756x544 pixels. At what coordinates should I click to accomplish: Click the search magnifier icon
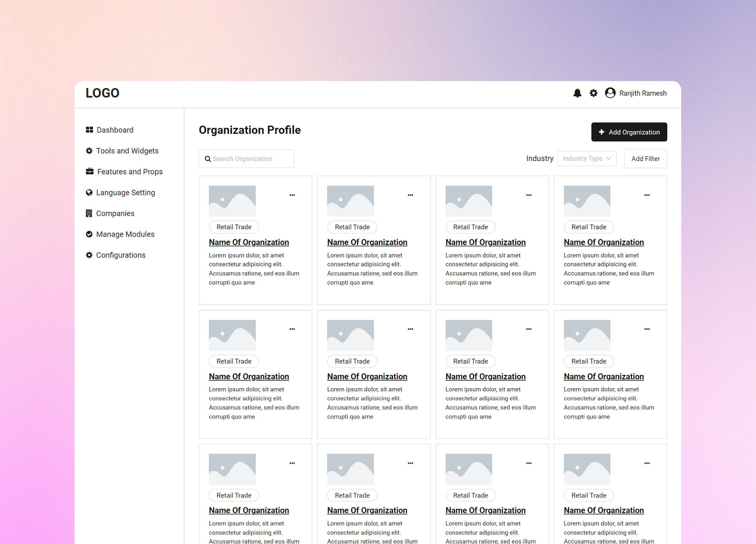coord(207,159)
